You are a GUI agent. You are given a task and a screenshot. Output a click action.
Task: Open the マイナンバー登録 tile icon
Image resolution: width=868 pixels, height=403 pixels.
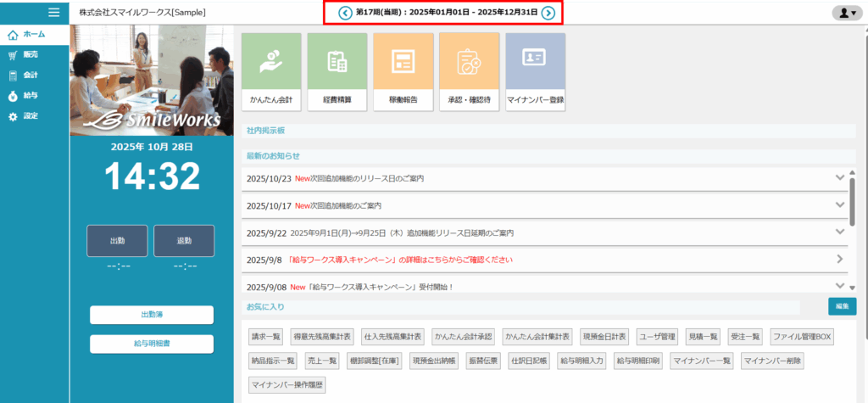tap(535, 61)
